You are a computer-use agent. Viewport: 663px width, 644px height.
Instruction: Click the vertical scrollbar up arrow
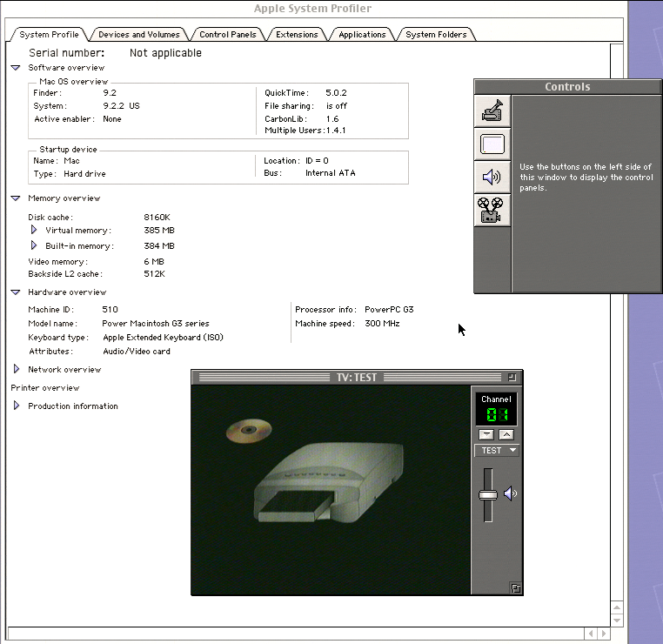(617, 607)
